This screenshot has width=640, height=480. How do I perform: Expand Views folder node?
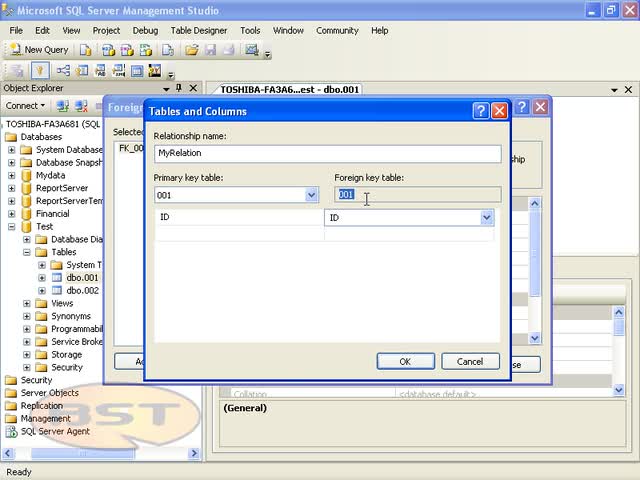point(27,304)
